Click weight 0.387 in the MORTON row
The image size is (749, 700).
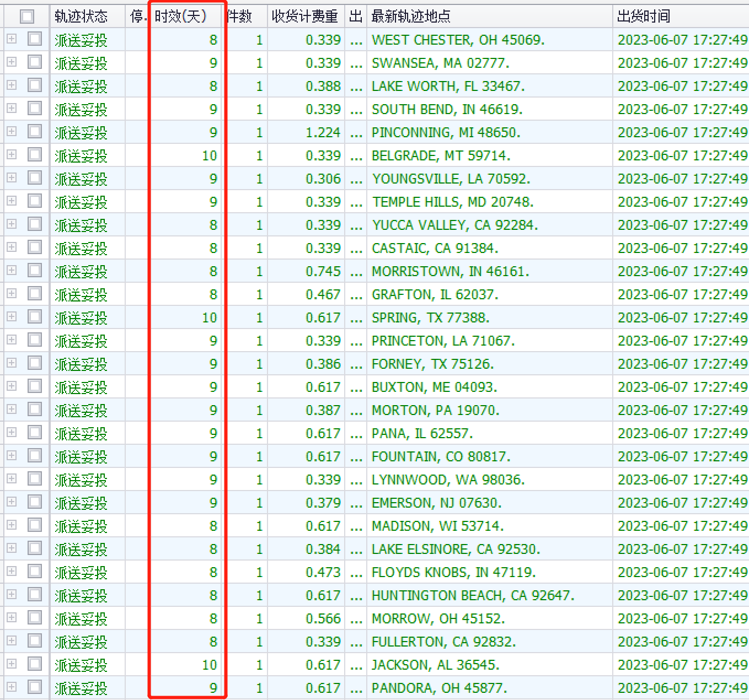click(323, 411)
